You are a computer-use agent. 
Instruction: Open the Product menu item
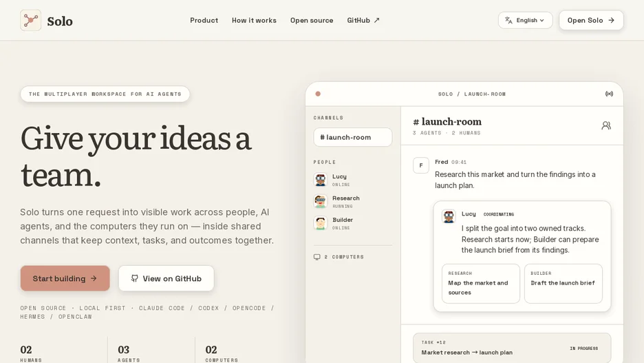pyautogui.click(x=204, y=20)
